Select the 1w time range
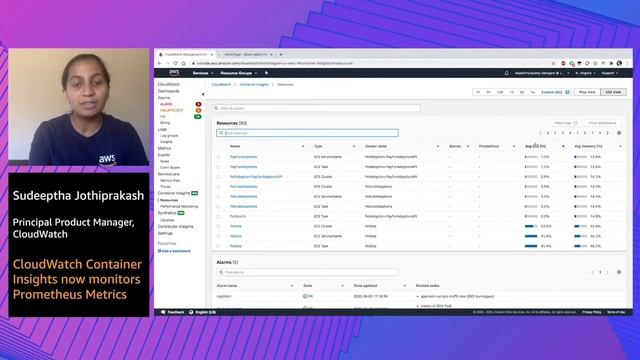Viewport: 640px width, 360px height. [532, 92]
